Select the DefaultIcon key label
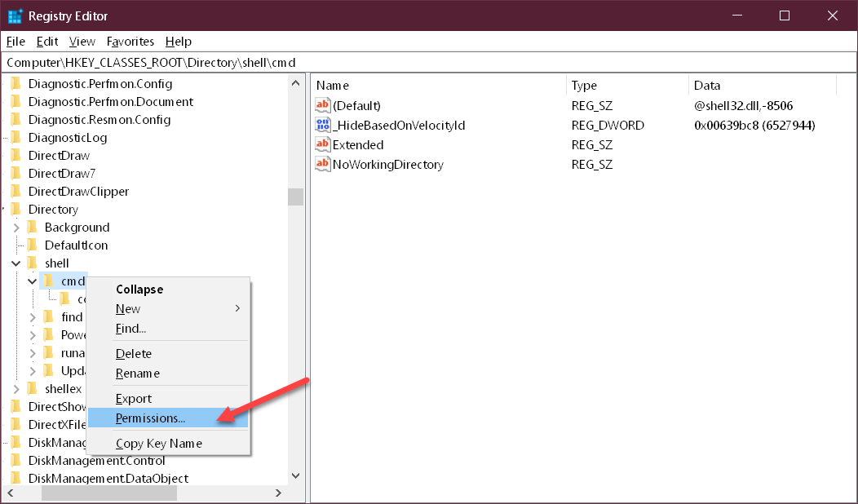This screenshot has width=858, height=504. (77, 245)
